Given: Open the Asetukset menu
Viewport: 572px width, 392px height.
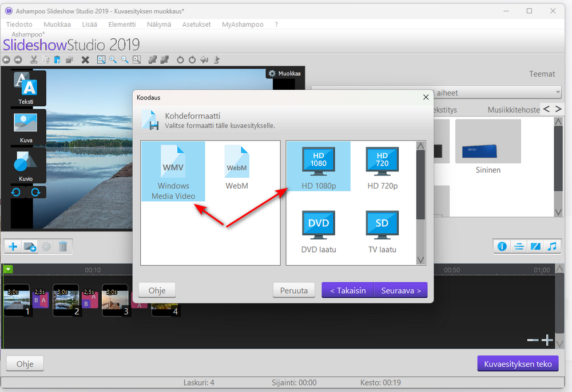Looking at the screenshot, I should click(196, 25).
